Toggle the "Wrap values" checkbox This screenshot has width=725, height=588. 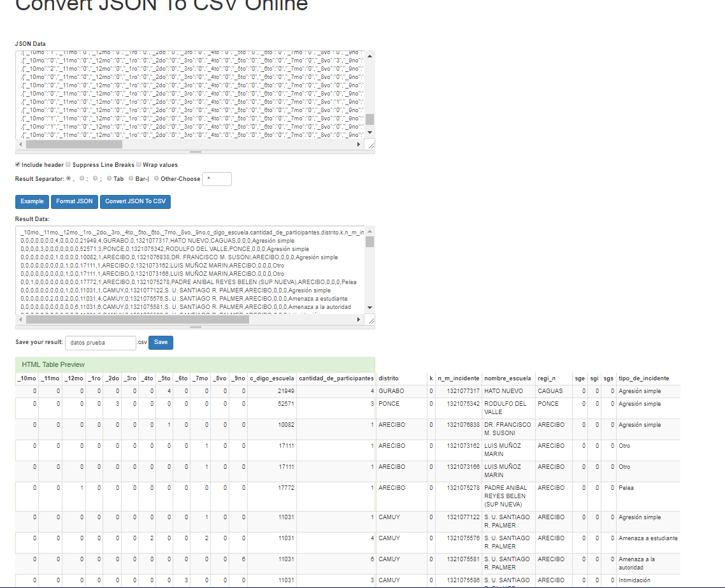(138, 164)
